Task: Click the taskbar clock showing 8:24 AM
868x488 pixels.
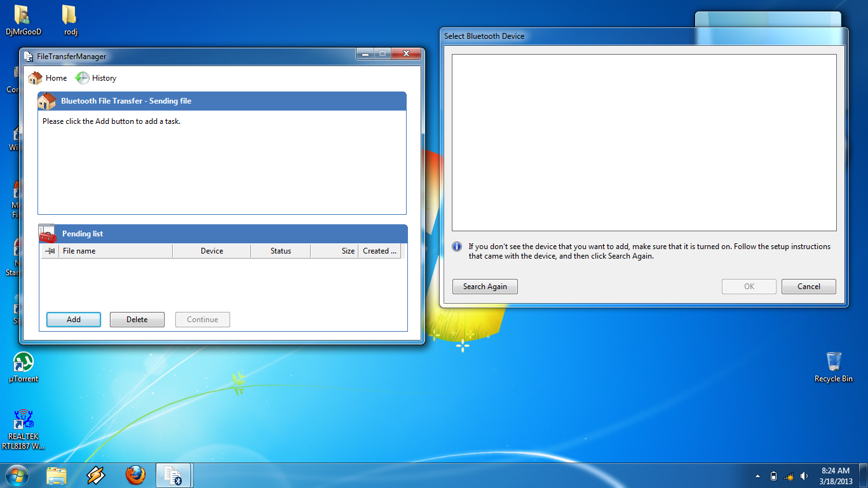Action: coord(836,476)
